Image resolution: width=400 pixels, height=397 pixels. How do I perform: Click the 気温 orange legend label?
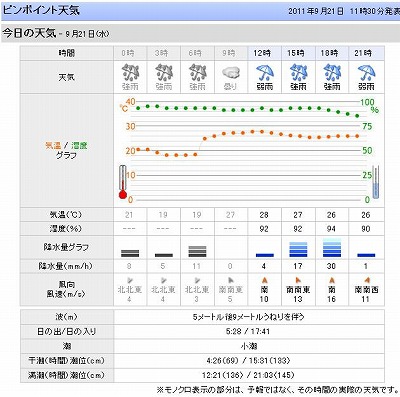click(53, 145)
